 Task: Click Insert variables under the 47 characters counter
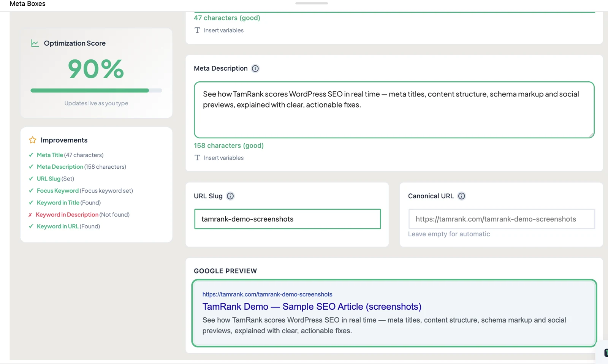[x=224, y=30]
